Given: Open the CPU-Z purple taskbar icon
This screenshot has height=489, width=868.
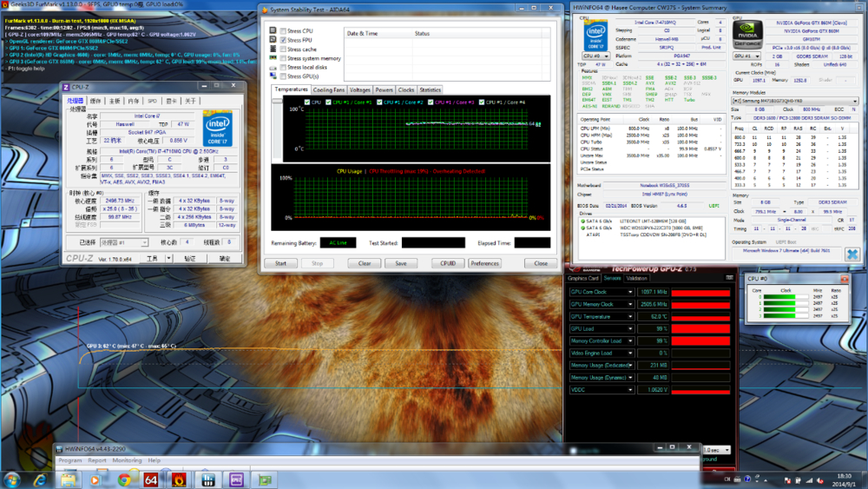Looking at the screenshot, I should point(235,479).
